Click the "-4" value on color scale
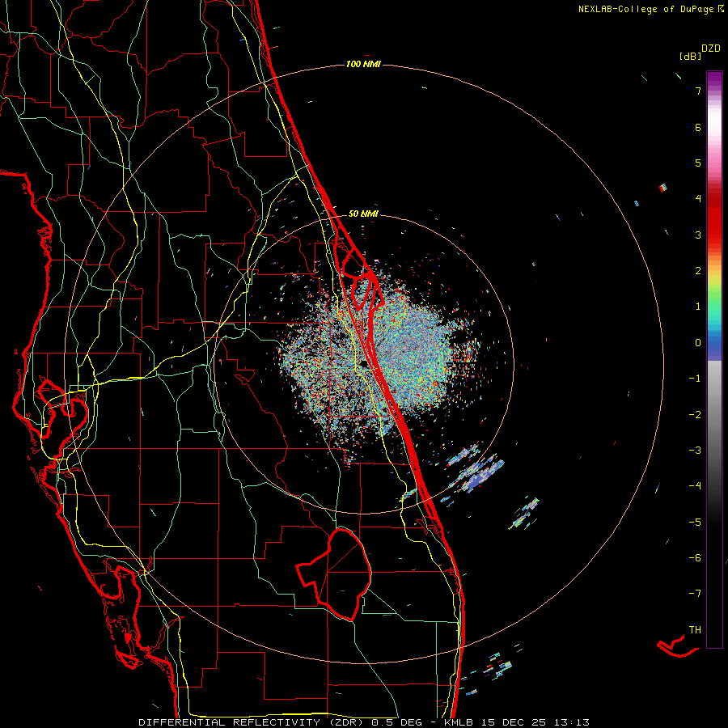Viewport: 728px width, 728px height. tap(695, 486)
